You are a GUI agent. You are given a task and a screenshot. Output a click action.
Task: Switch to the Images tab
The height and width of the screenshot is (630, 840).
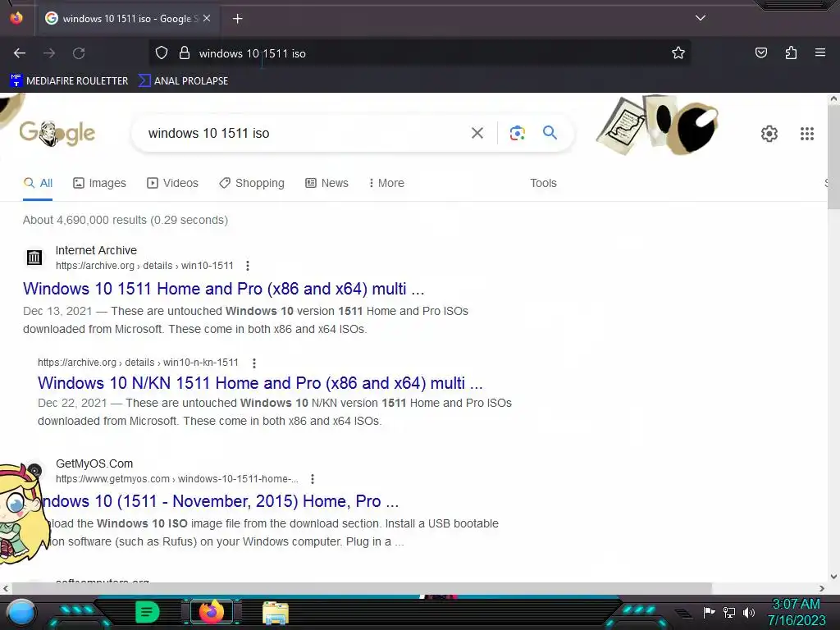[99, 183]
